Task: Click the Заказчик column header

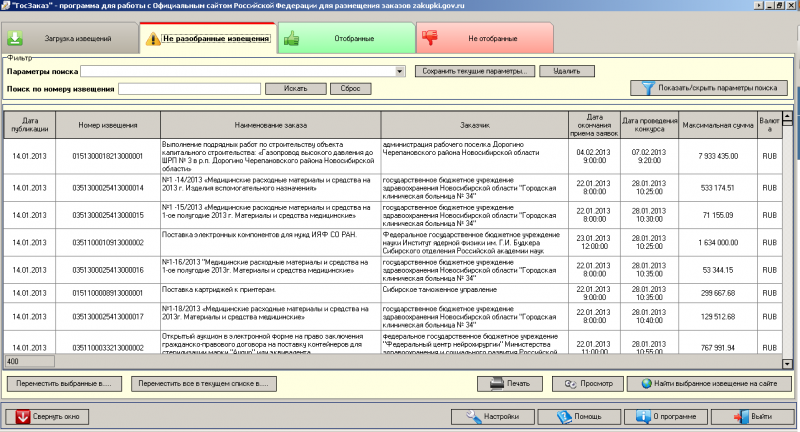Action: tap(474, 125)
